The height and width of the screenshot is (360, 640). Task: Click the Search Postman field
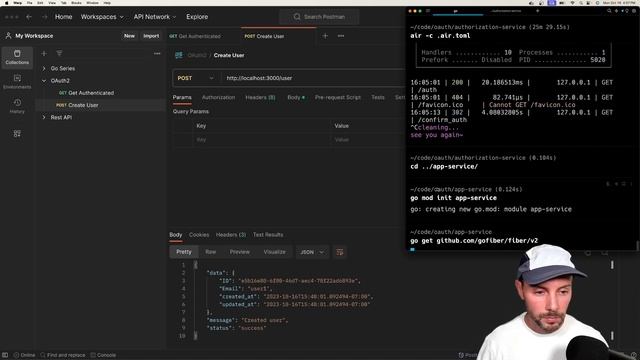tap(319, 17)
